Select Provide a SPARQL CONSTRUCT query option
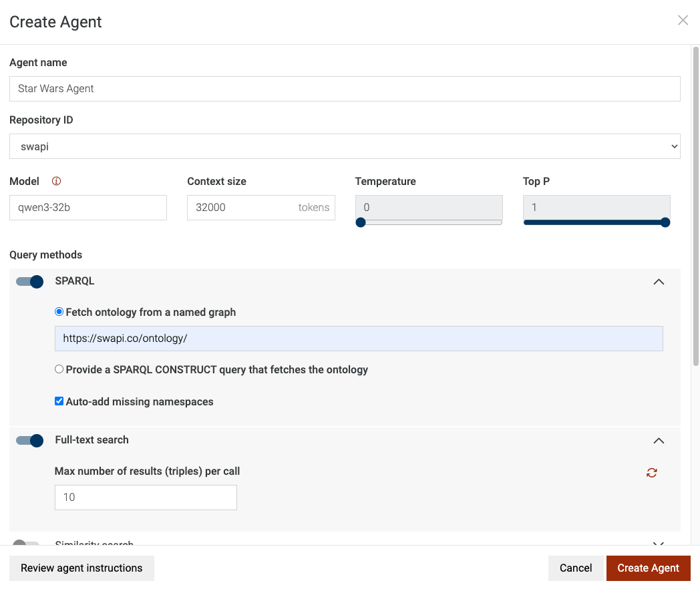Viewport: 700px width, 591px height. pyautogui.click(x=59, y=369)
